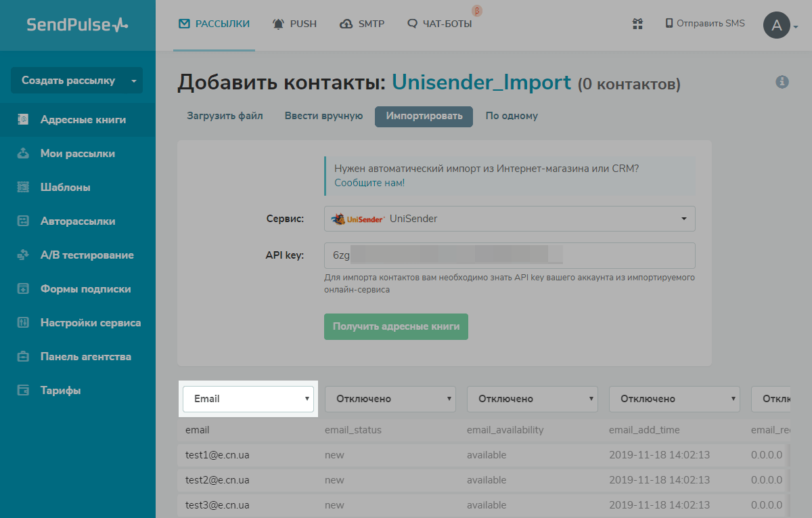Click the bell icon of PUSH
This screenshot has width=812, height=518.
(x=279, y=24)
